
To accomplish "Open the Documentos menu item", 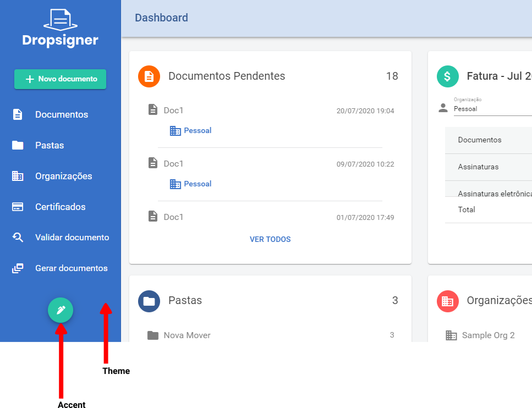I will click(x=61, y=114).
